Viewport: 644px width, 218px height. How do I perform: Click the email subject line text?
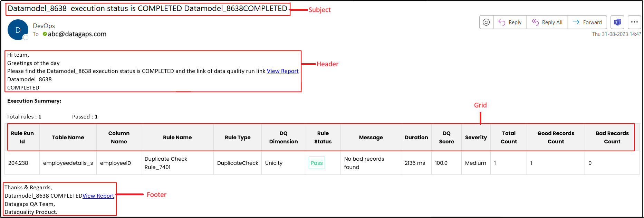coord(147,9)
